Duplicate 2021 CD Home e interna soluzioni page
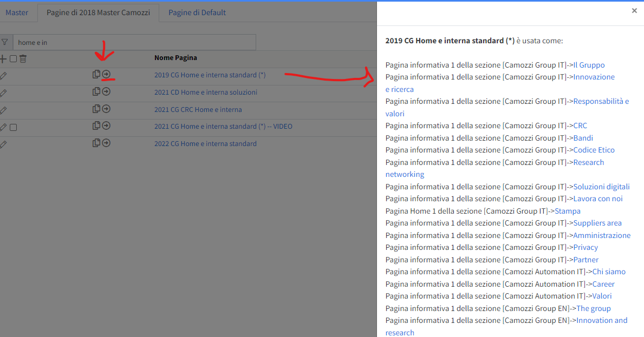644x337 pixels. click(96, 91)
